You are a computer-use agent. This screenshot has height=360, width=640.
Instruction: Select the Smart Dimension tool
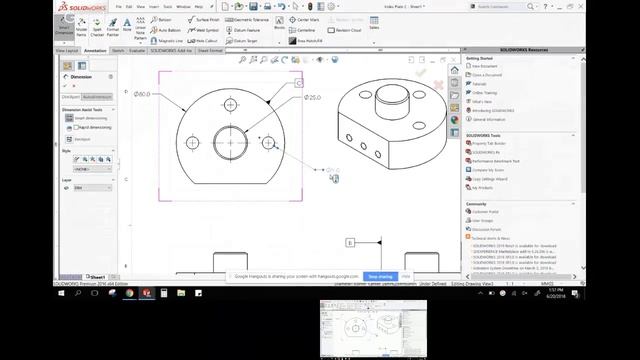coord(64,27)
